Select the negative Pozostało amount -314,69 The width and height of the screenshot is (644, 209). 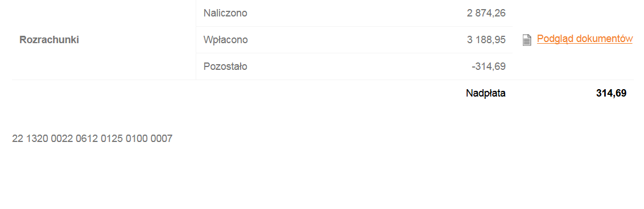point(489,66)
